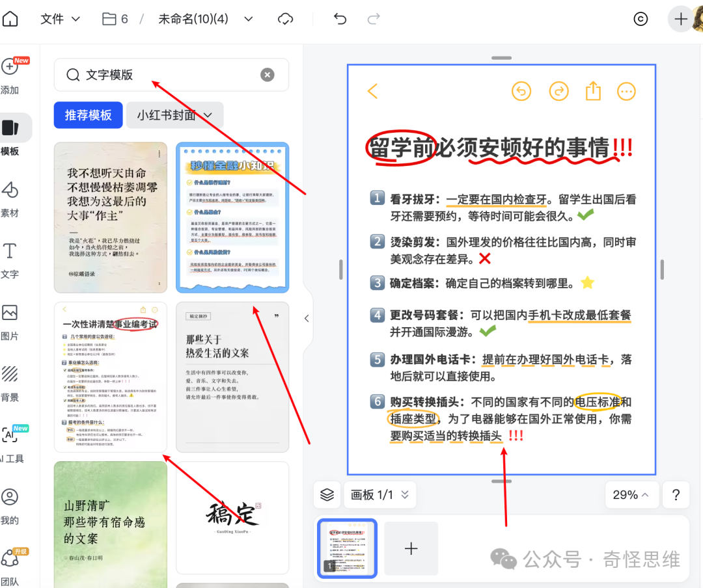Open the 素材 sidebar tab
This screenshot has height=588, width=703.
coord(10,199)
